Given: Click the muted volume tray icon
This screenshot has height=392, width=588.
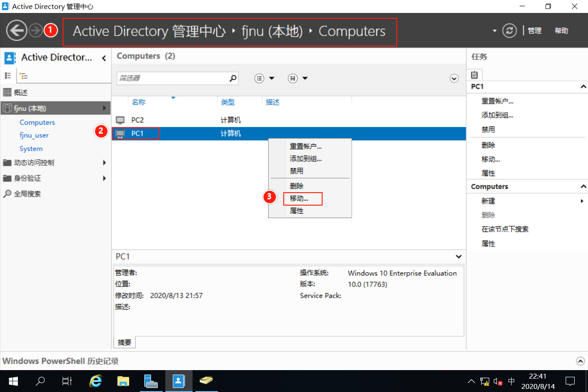Looking at the screenshot, I should 497,382.
